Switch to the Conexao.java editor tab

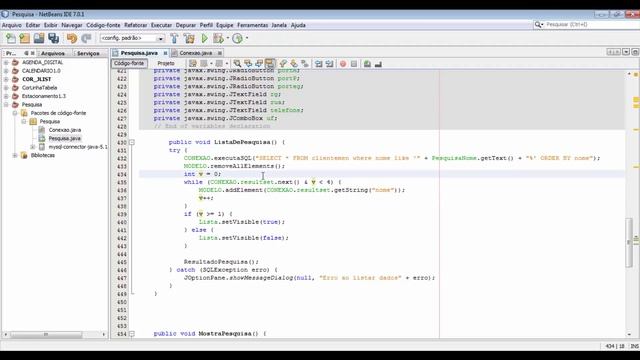(196, 53)
